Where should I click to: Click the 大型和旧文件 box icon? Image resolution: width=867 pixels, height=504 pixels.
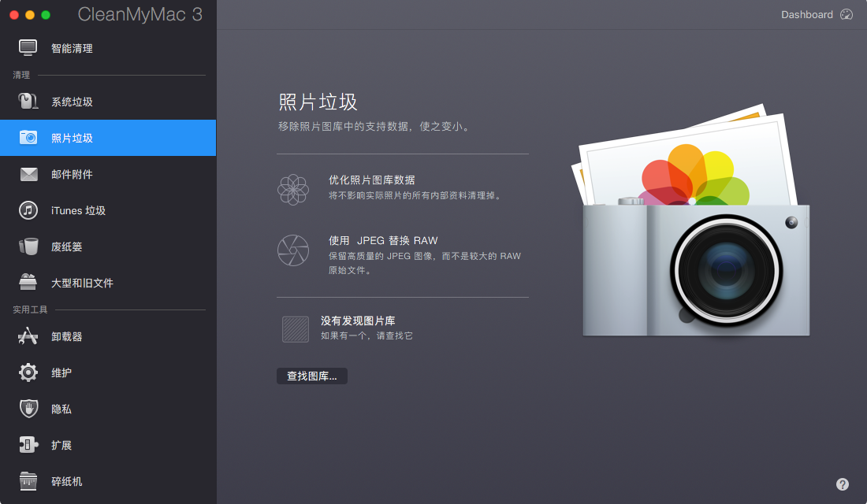(28, 283)
